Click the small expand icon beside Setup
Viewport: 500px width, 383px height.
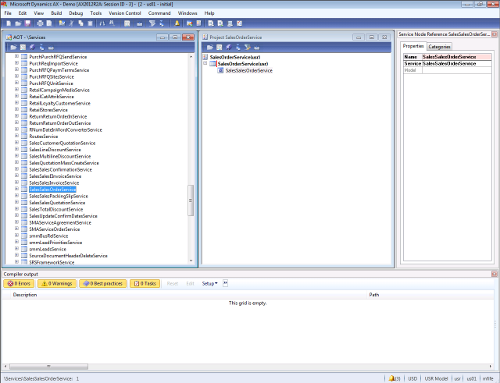(225, 283)
